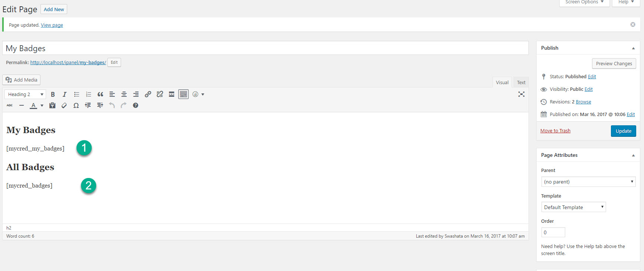Open the Screen Options tab
The width and height of the screenshot is (644, 271).
click(584, 2)
